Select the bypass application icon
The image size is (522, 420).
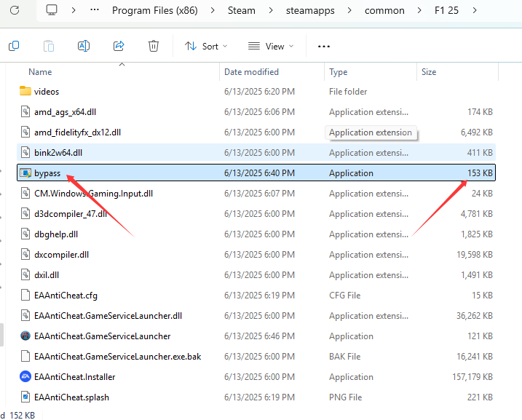pyautogui.click(x=25, y=173)
